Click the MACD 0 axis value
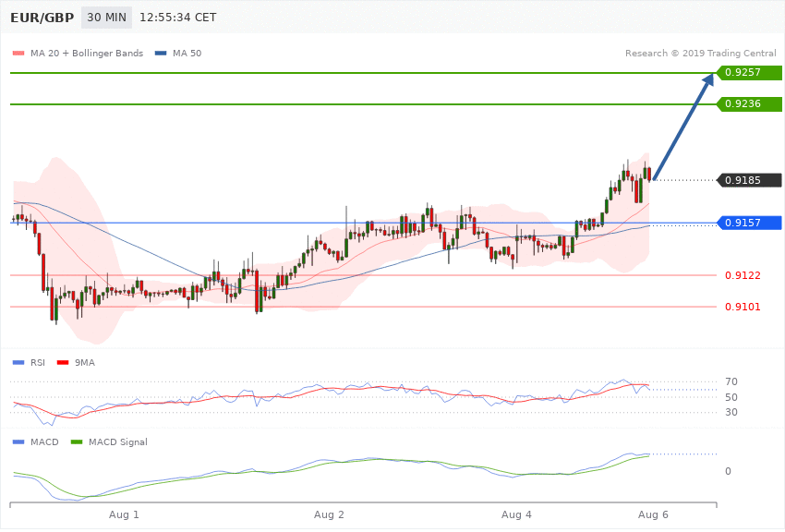 [728, 471]
